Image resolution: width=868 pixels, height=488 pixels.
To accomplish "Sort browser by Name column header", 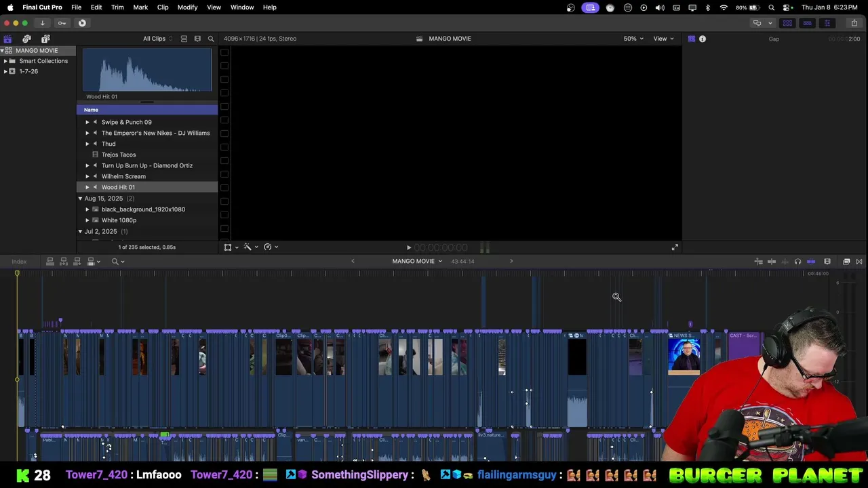I will coord(147,110).
